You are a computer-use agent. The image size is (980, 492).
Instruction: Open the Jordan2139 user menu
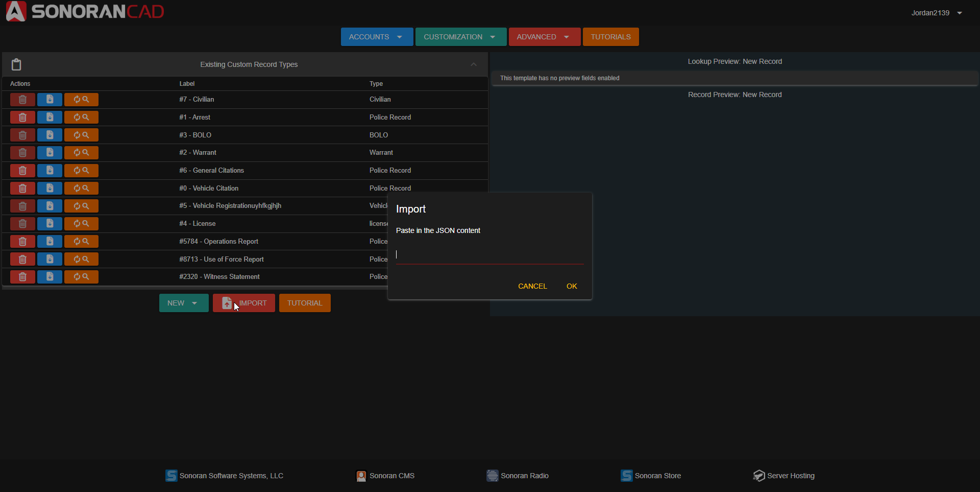(936, 13)
